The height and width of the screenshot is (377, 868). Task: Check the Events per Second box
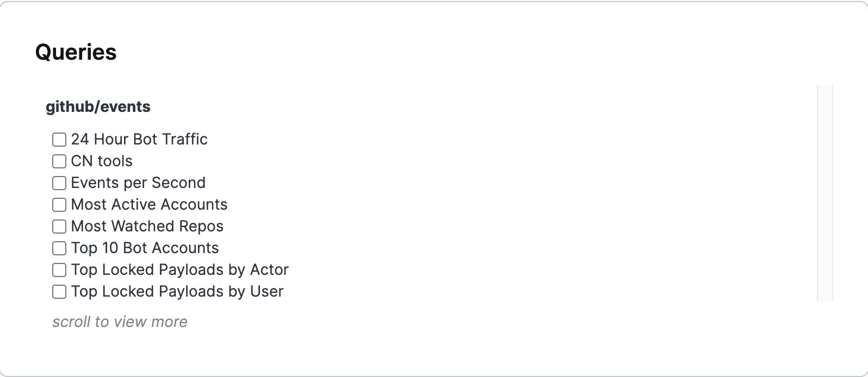[59, 183]
